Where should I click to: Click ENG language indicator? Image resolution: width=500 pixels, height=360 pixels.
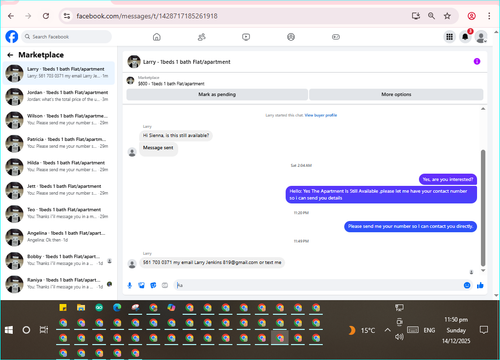pyautogui.click(x=429, y=330)
